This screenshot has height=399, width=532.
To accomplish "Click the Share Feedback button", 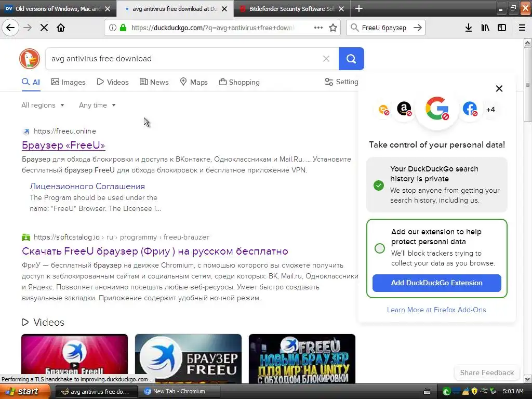I will (x=487, y=373).
